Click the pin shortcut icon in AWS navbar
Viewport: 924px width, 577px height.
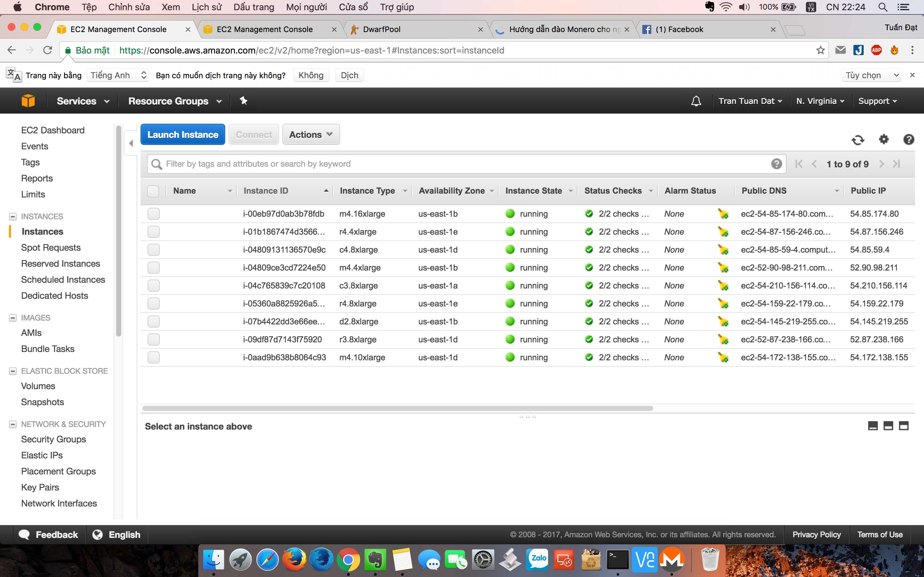(243, 101)
